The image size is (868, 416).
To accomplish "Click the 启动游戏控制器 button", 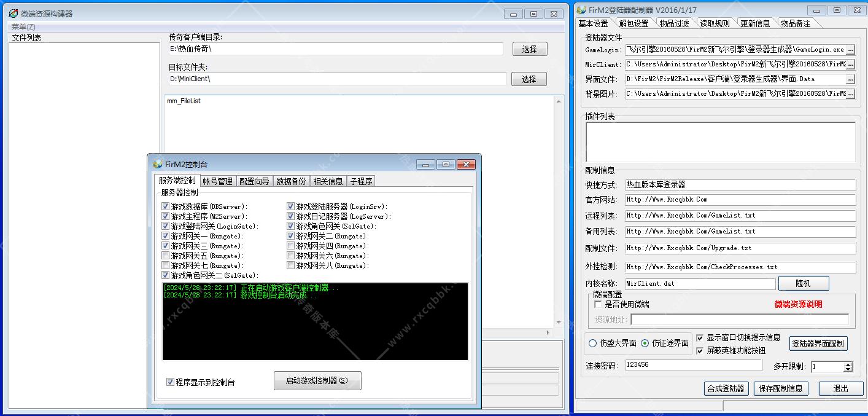I will (x=317, y=381).
